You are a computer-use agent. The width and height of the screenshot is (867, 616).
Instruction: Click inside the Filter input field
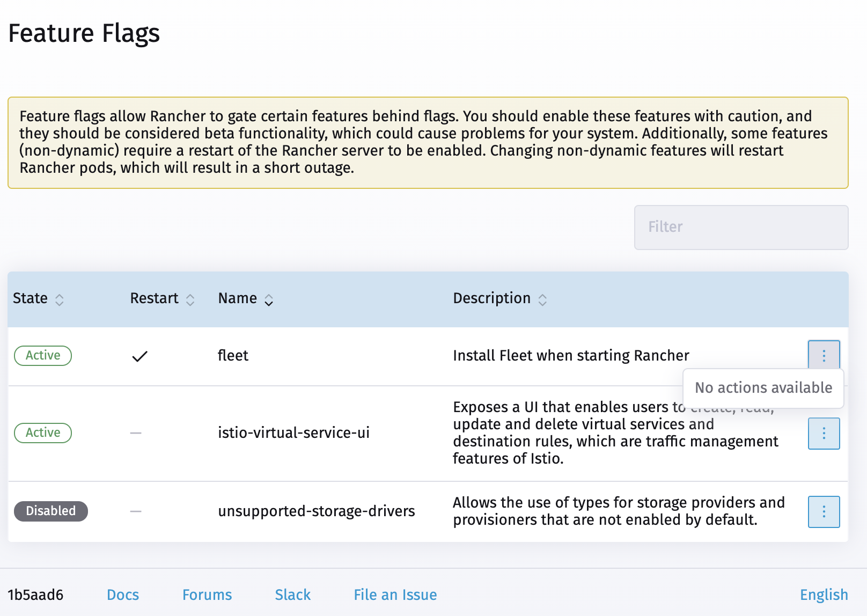tap(741, 227)
